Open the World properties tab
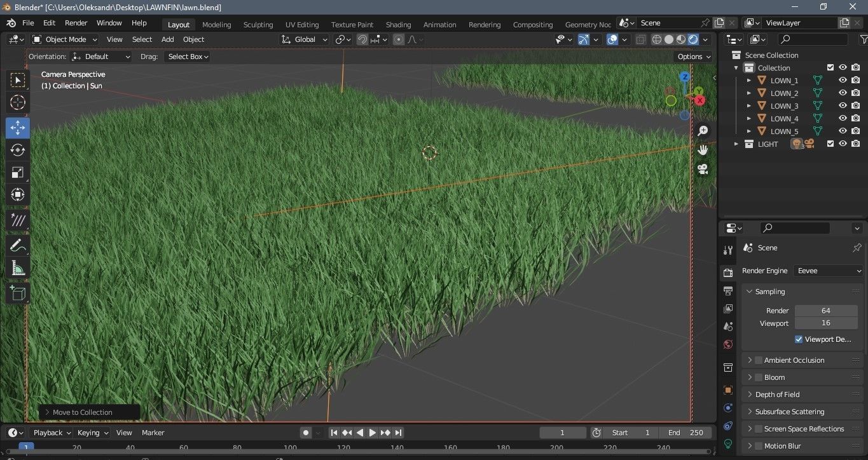Image resolution: width=868 pixels, height=460 pixels. [728, 344]
